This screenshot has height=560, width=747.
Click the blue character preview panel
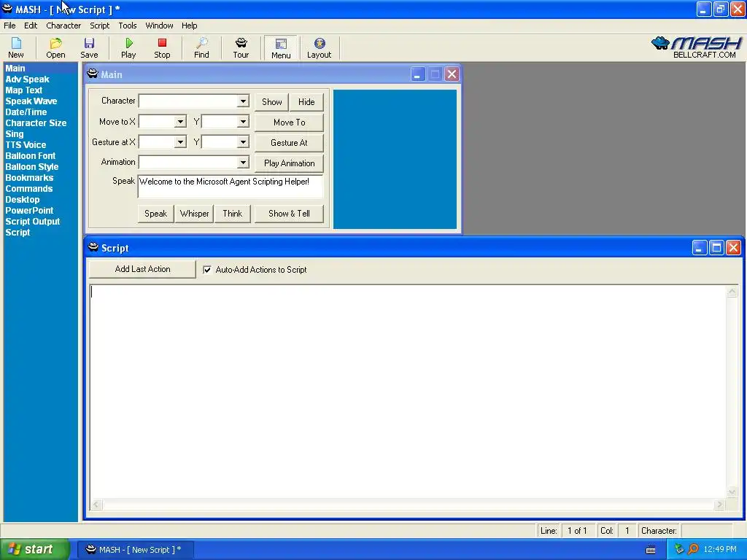click(x=395, y=159)
